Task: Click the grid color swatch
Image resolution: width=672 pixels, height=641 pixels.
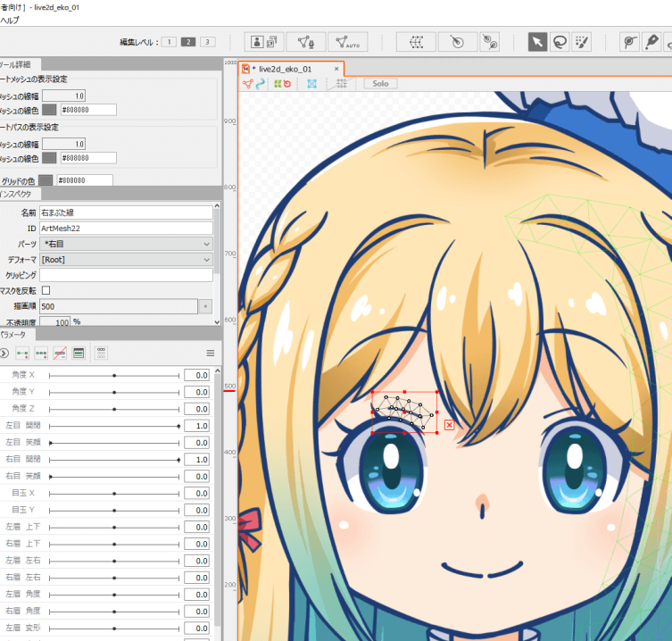Action: (46, 180)
